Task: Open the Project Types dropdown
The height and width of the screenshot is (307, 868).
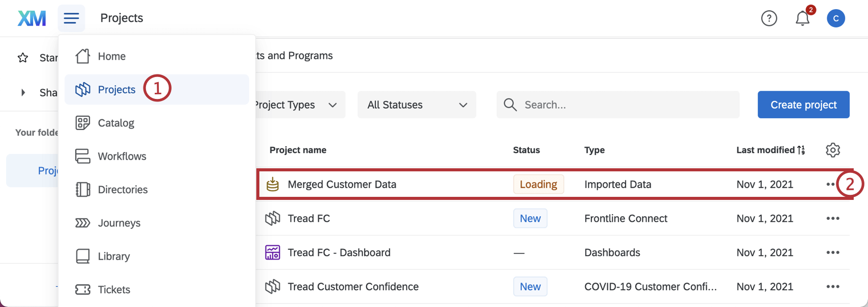Action: (299, 105)
